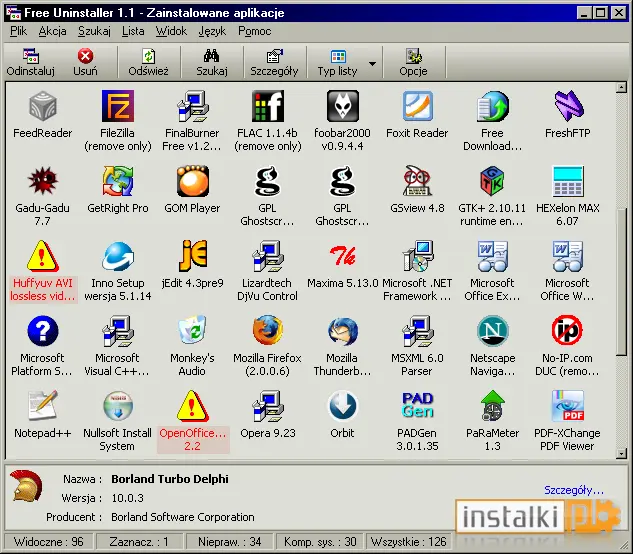Show Szczegóły details from toolbar

(x=274, y=62)
